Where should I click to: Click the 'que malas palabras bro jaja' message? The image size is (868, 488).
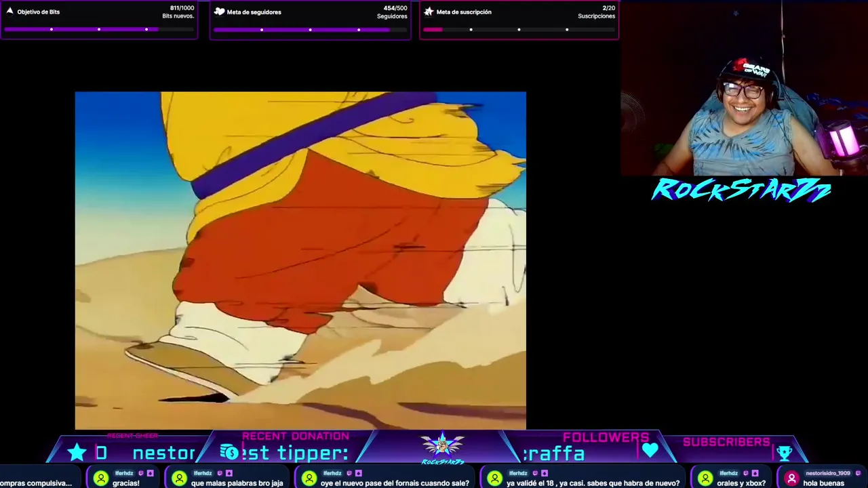click(237, 483)
